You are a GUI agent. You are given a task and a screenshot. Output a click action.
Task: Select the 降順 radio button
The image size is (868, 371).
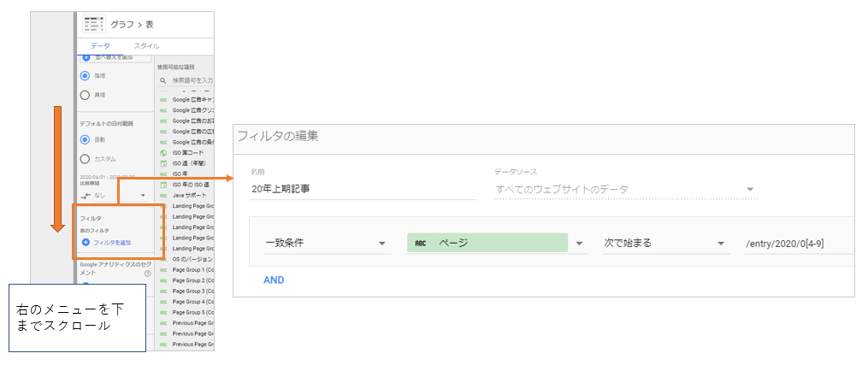[x=85, y=75]
